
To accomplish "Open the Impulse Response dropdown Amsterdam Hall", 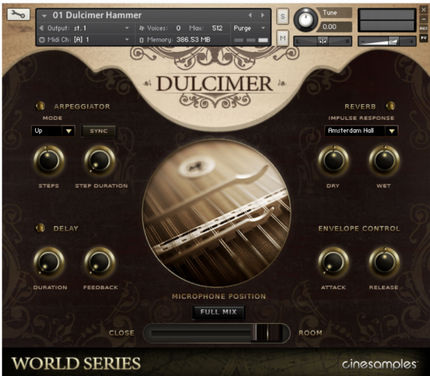I will click(361, 131).
